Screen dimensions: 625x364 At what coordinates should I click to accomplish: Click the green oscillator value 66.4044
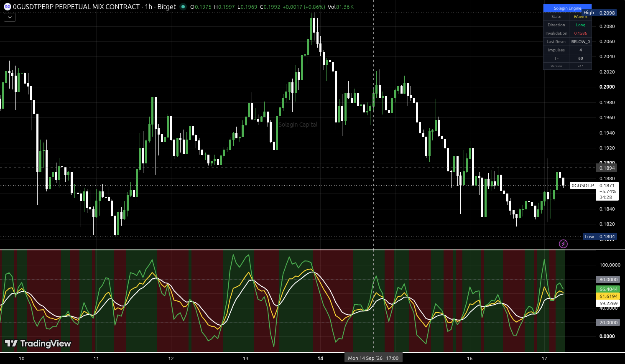608,289
